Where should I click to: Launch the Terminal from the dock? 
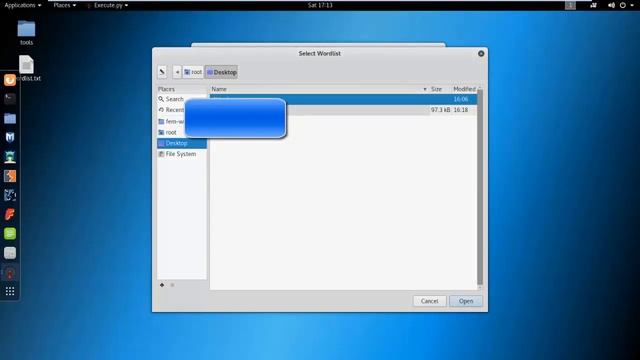click(x=10, y=98)
